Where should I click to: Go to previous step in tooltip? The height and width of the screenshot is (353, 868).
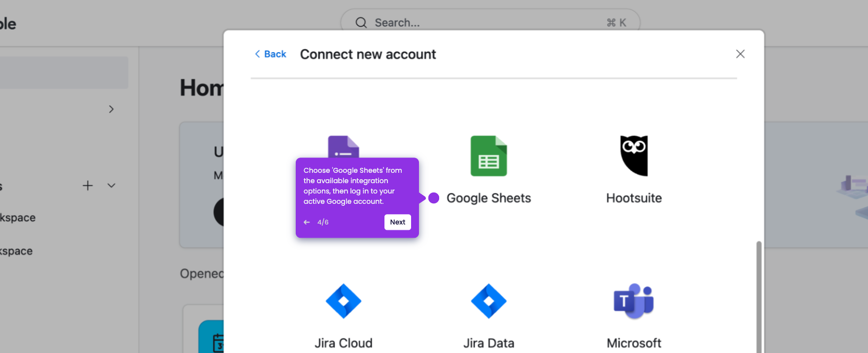click(307, 222)
